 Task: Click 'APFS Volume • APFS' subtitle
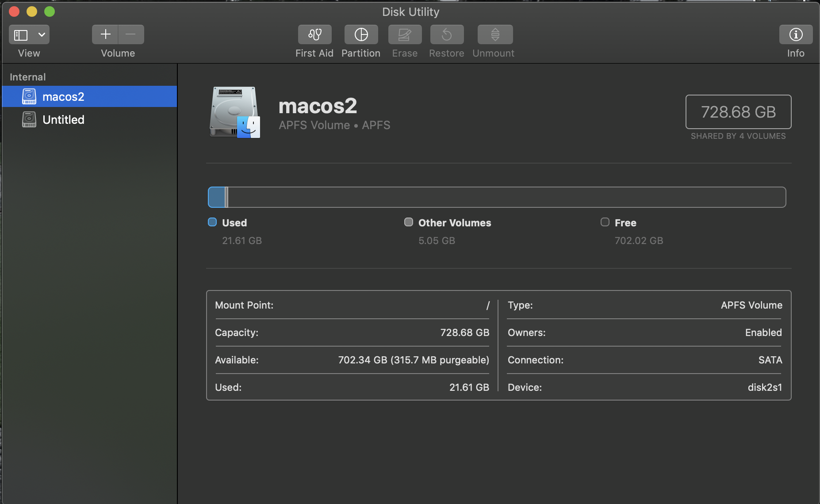click(x=334, y=125)
